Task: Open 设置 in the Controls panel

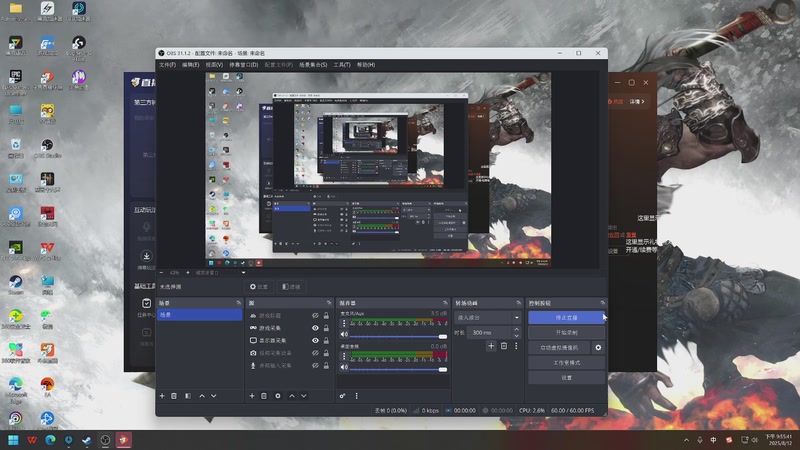Action: click(x=566, y=378)
